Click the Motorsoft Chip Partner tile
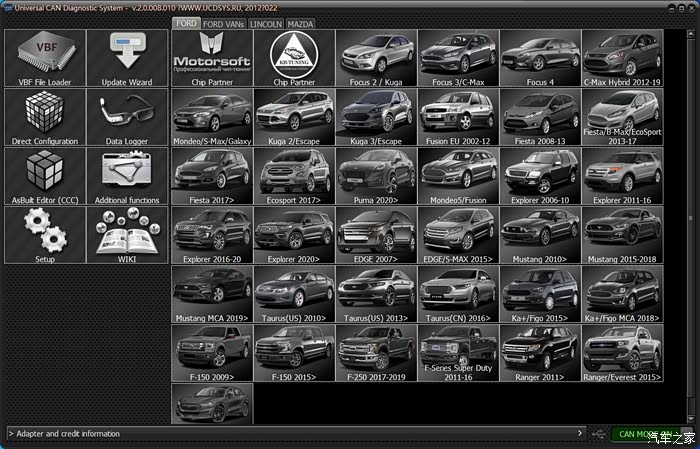This screenshot has height=449, width=700. click(212, 58)
